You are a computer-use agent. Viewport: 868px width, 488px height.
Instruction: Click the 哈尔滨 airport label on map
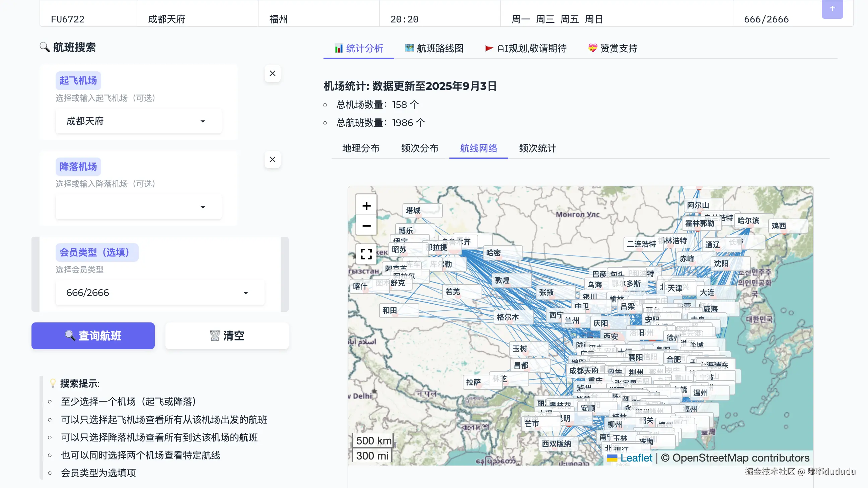(748, 221)
